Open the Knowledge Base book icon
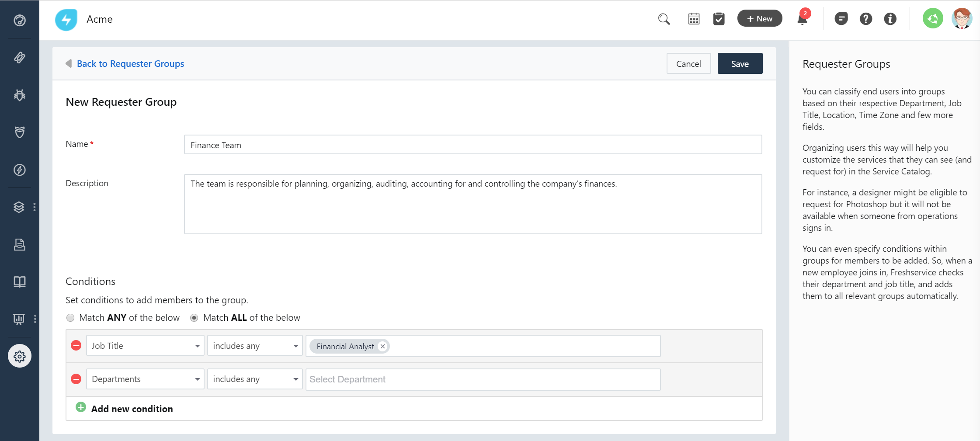Viewport: 980px width, 441px height. tap(19, 281)
